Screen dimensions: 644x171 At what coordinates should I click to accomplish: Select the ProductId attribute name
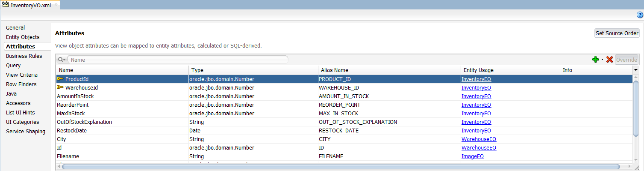(77, 79)
